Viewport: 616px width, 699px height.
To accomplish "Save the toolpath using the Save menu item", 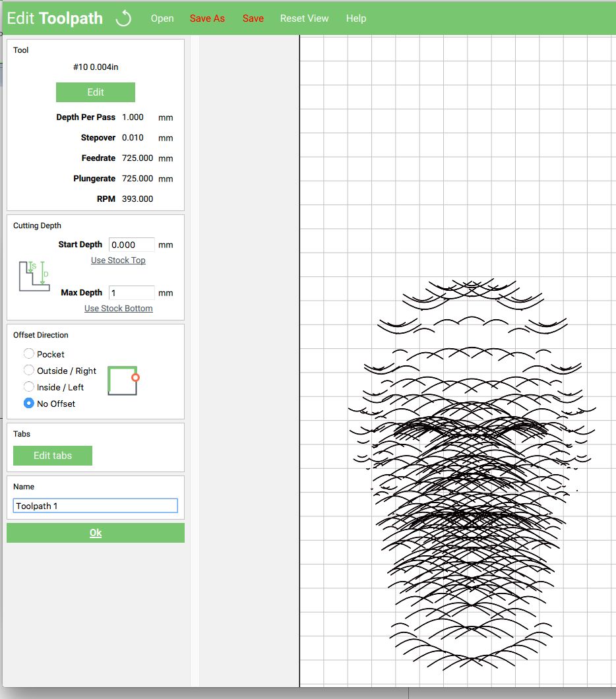I will click(x=253, y=18).
